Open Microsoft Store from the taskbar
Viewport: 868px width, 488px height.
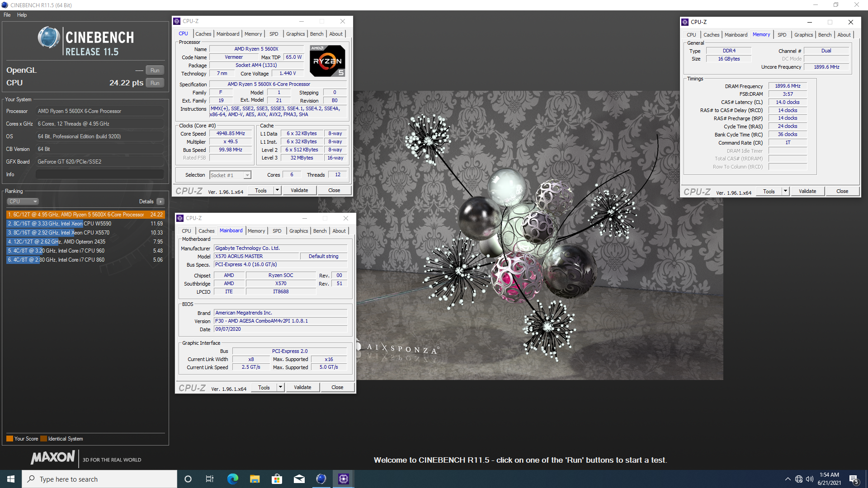pos(277,479)
